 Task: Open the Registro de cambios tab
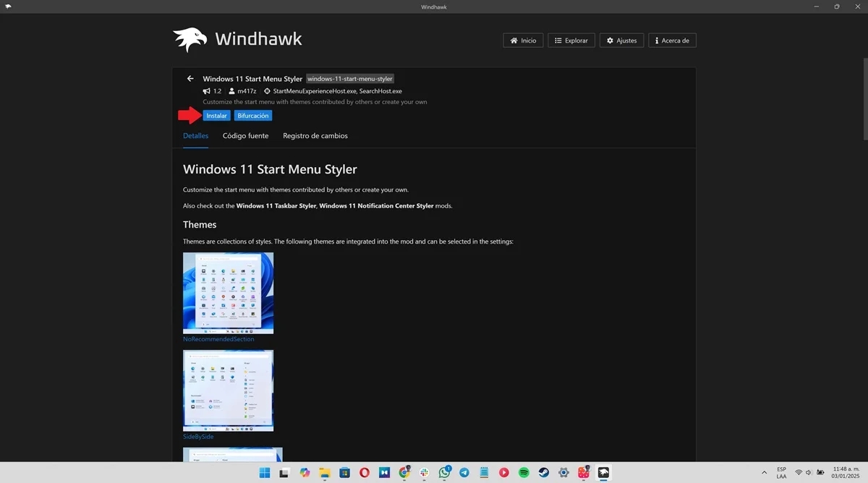tap(315, 135)
